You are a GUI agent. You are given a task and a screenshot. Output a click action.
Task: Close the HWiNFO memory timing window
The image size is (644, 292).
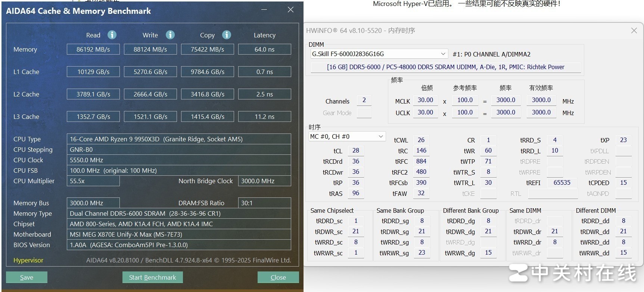click(634, 31)
